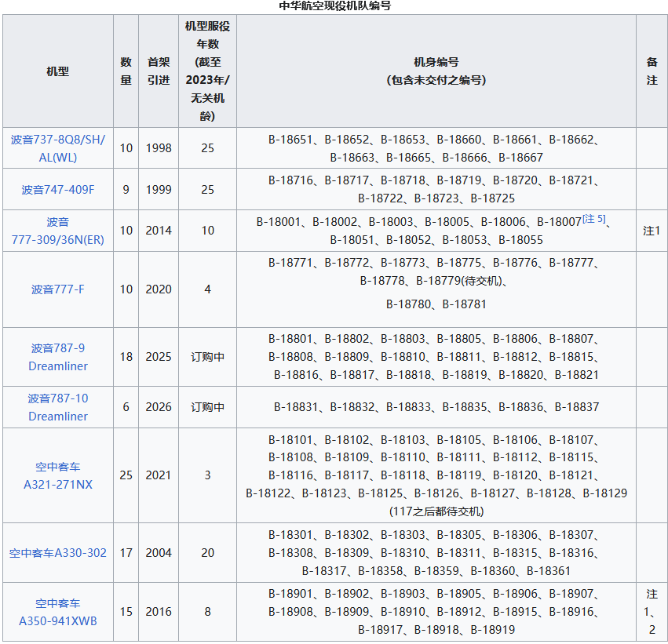Click registration B-18781
The width and height of the screenshot is (668, 644).
point(465,304)
